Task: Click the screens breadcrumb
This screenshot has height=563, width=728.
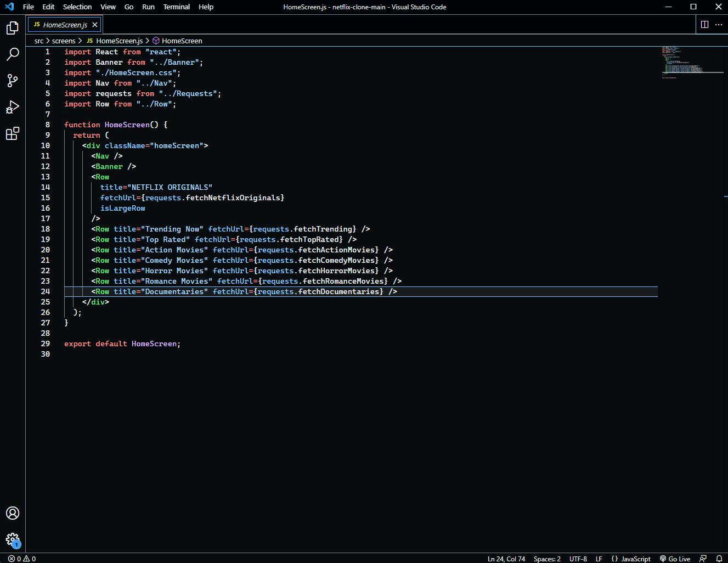Action: click(x=64, y=41)
